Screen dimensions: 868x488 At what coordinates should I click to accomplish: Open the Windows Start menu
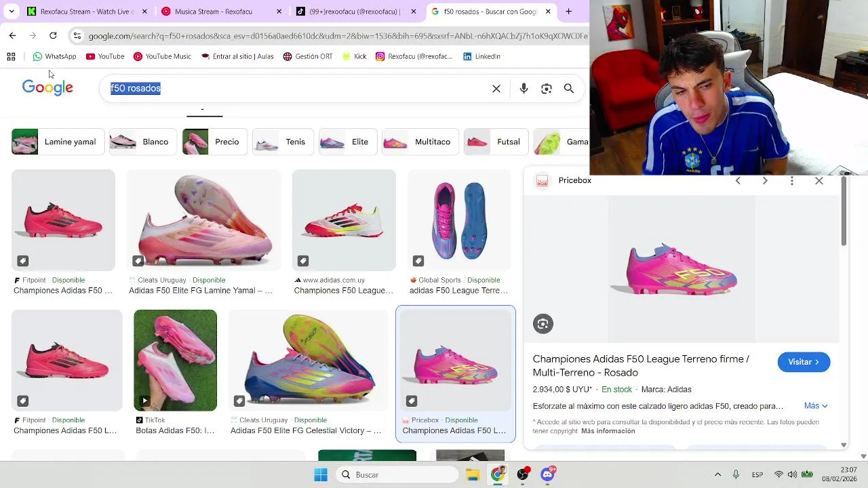coord(321,474)
